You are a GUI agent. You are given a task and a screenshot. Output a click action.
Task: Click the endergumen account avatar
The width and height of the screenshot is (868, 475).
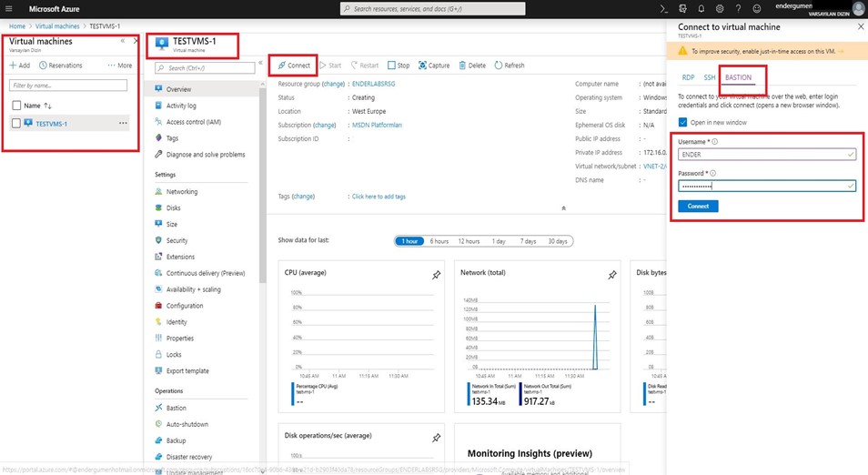click(859, 9)
